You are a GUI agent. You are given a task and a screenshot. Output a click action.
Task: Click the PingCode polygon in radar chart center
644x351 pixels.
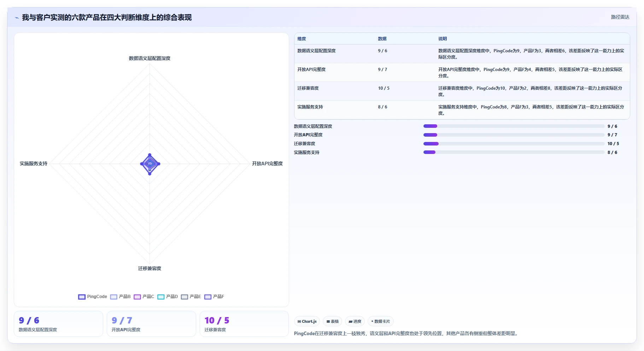[150, 164]
